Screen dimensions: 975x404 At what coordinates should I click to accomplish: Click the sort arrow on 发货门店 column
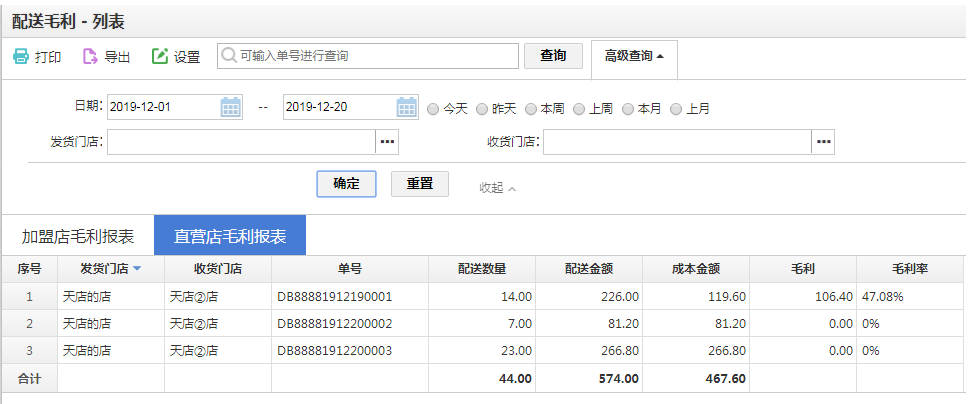[137, 269]
